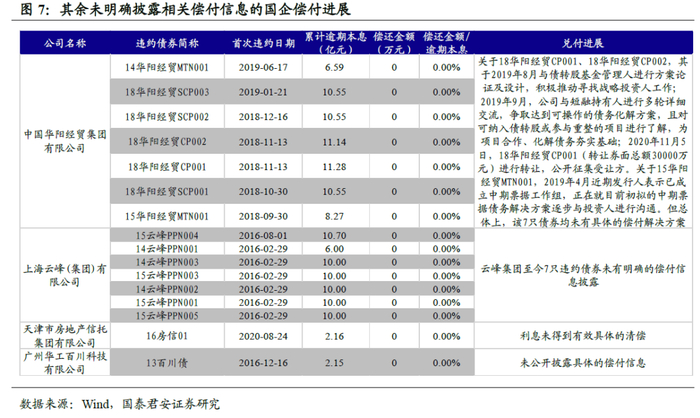The height and width of the screenshot is (418, 700).
Task: Click bond name 16房信01
Action: (x=167, y=336)
